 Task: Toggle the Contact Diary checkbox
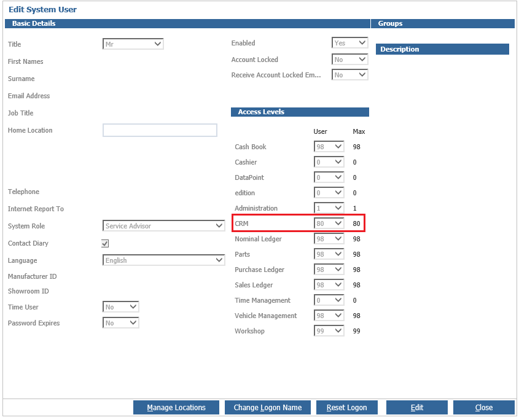(105, 244)
